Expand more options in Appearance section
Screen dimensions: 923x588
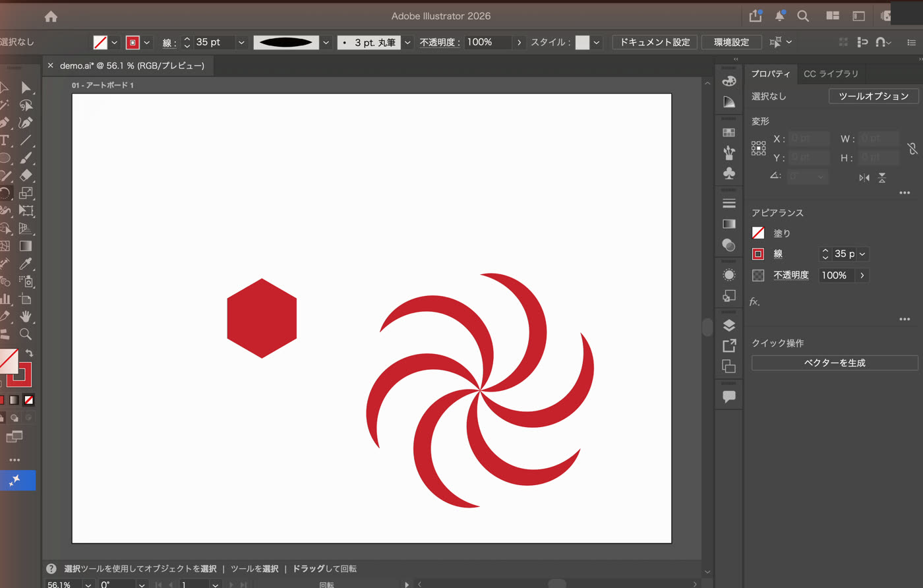(x=905, y=319)
